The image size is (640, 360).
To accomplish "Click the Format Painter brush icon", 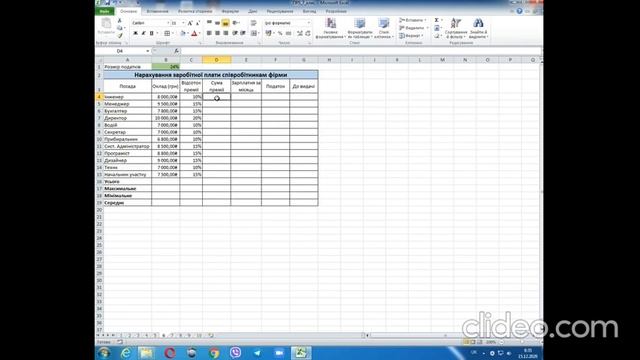I will coord(120,36).
